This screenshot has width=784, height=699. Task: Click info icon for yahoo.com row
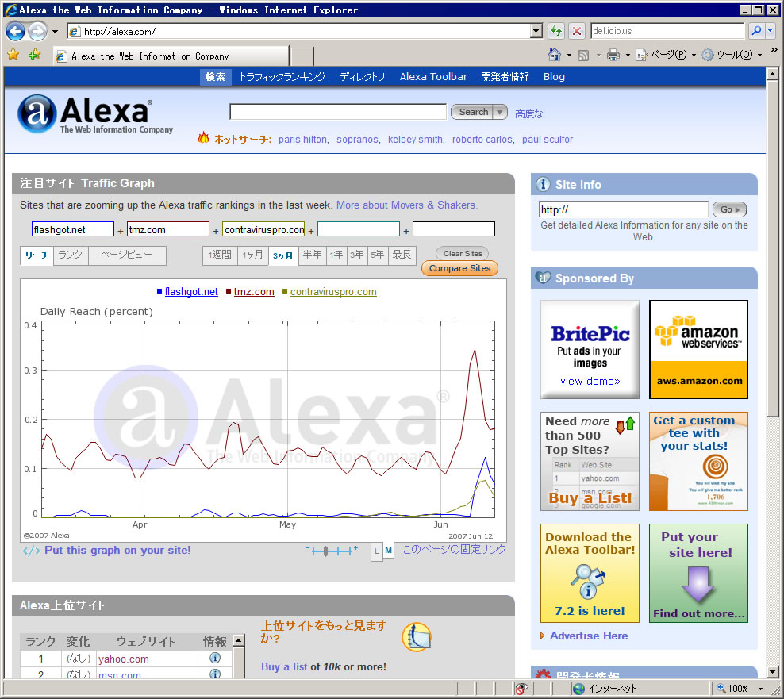click(214, 659)
